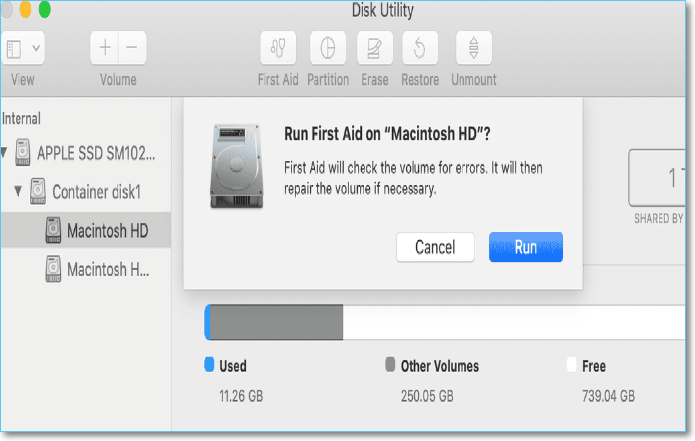Collapse the APPLE SSD disclosure triangle

6,153
